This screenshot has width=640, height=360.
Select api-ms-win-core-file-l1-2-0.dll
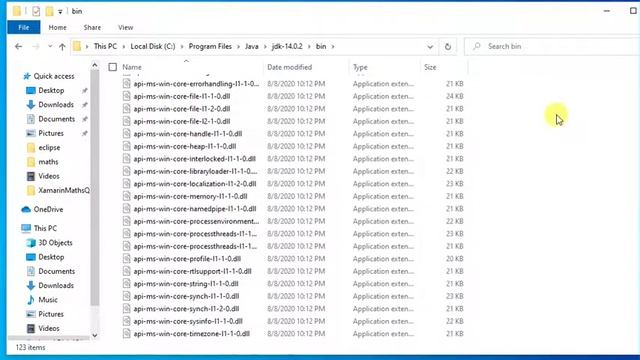[x=182, y=109]
